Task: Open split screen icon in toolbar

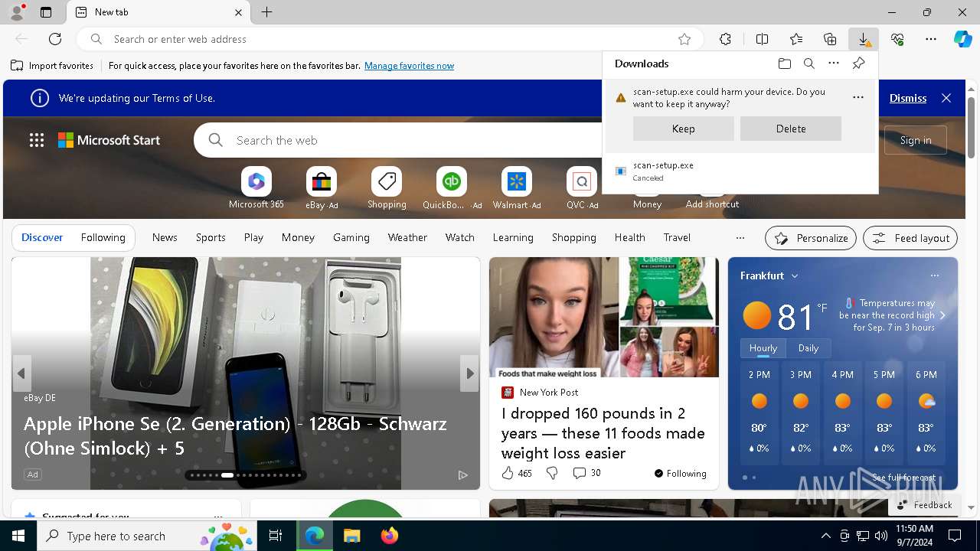Action: tap(762, 39)
